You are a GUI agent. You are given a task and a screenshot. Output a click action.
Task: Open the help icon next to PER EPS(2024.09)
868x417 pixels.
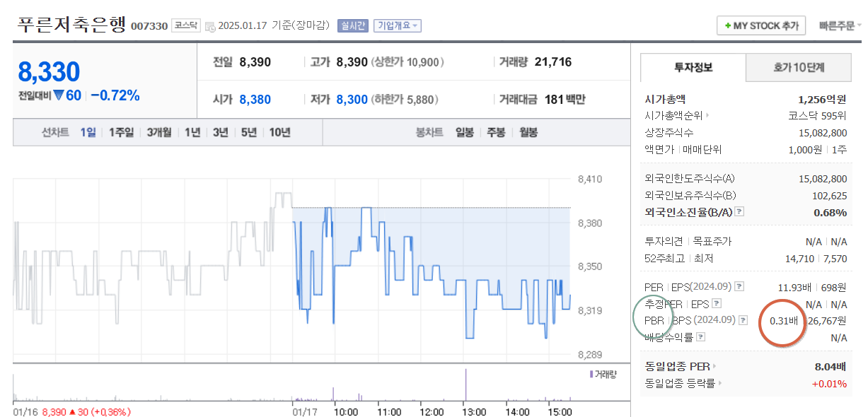[739, 286]
